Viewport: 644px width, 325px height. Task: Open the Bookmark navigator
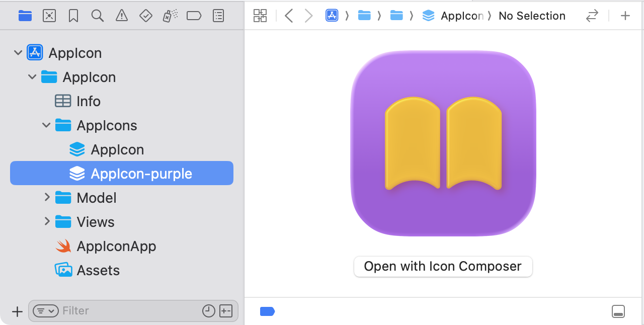pos(73,16)
